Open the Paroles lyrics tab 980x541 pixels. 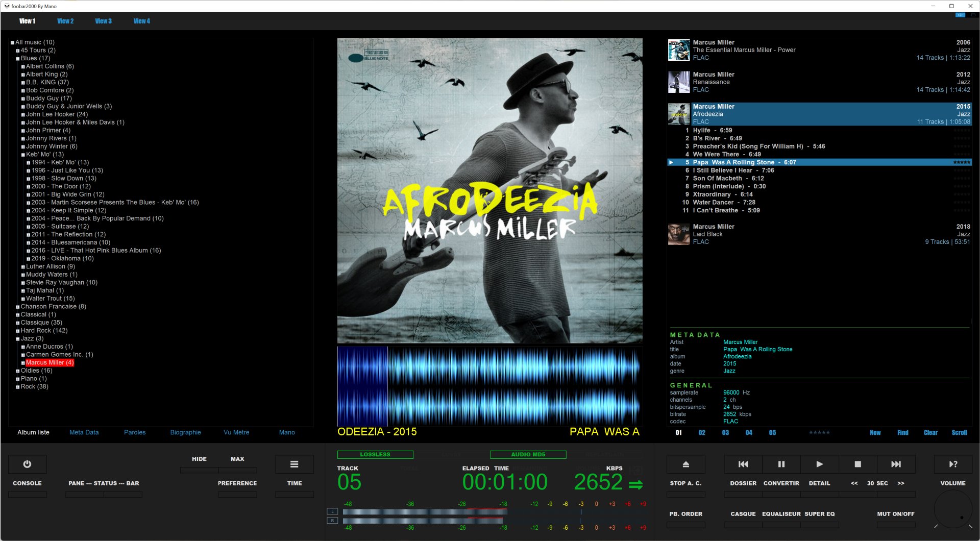(135, 432)
